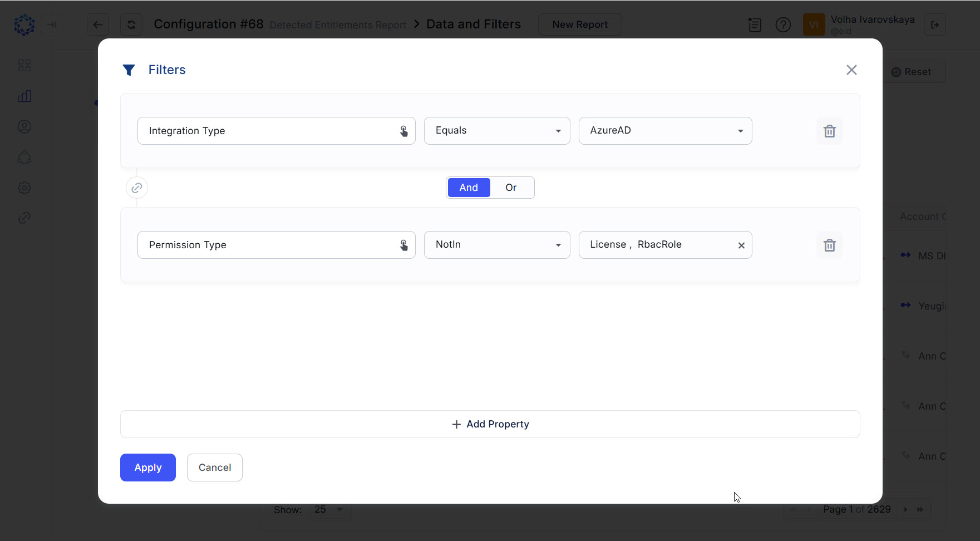
Task: Open the Settings gear in the sidebar
Action: click(x=24, y=188)
